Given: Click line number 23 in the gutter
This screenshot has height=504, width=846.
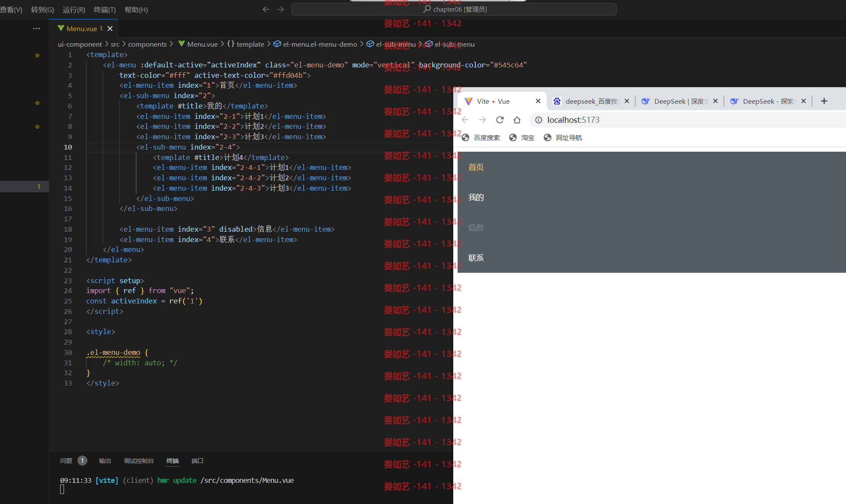Looking at the screenshot, I should (68, 281).
